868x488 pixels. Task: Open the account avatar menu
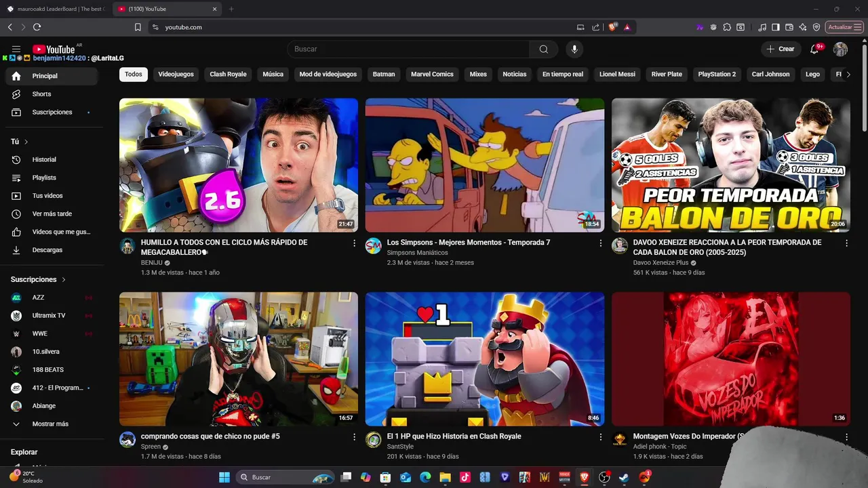click(840, 49)
